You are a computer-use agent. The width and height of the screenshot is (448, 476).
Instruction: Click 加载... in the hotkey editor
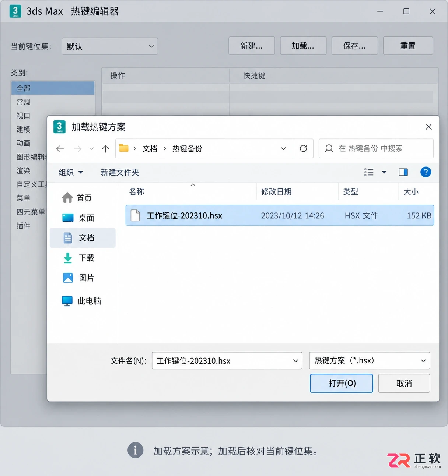pos(303,46)
